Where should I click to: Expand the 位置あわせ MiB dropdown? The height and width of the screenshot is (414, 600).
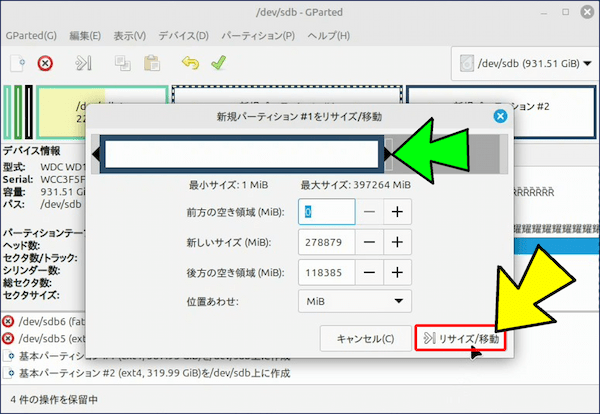tap(355, 300)
